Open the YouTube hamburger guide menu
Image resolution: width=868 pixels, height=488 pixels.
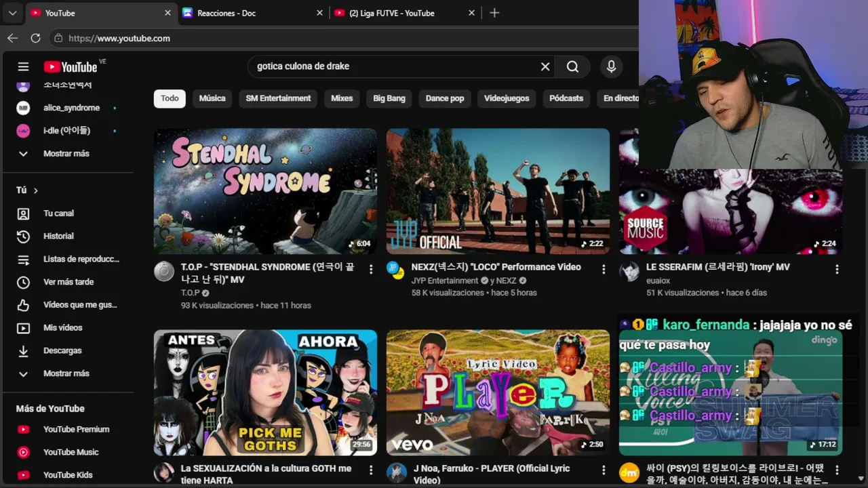click(23, 66)
